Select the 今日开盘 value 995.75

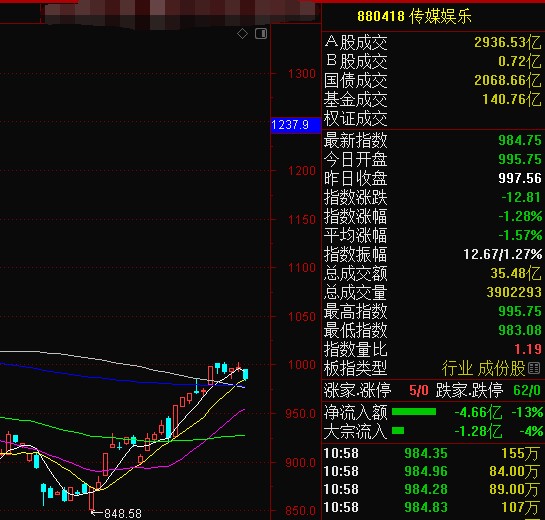pos(520,159)
